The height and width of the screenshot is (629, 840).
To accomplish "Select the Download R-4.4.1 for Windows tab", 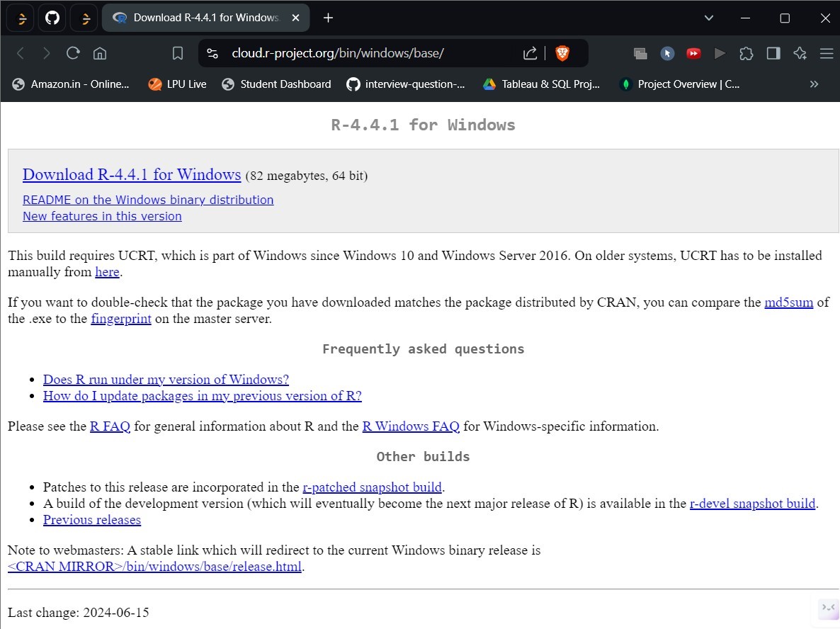I will [205, 18].
